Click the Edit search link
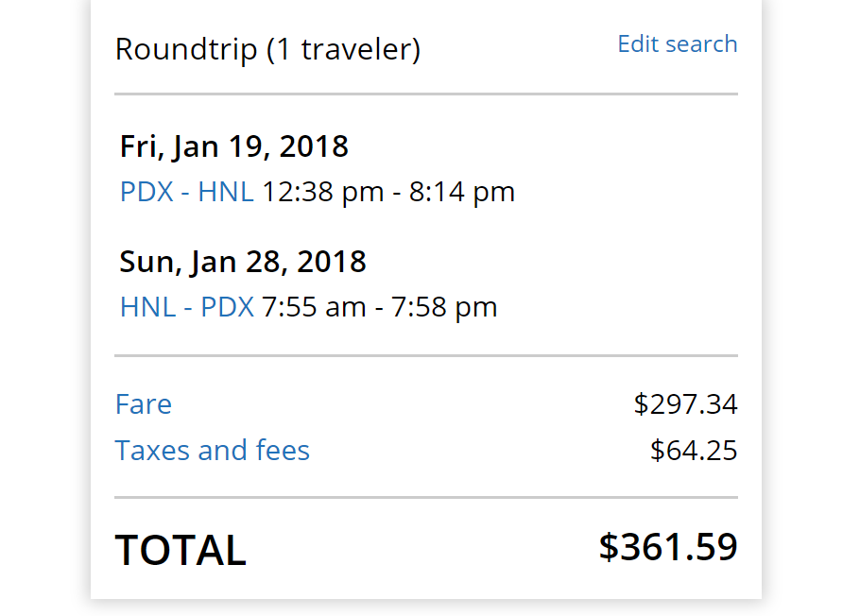This screenshot has width=860, height=616. click(x=677, y=44)
